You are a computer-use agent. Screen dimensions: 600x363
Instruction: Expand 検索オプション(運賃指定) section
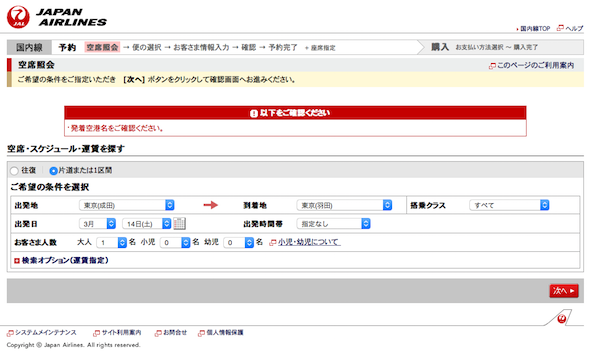65,261
